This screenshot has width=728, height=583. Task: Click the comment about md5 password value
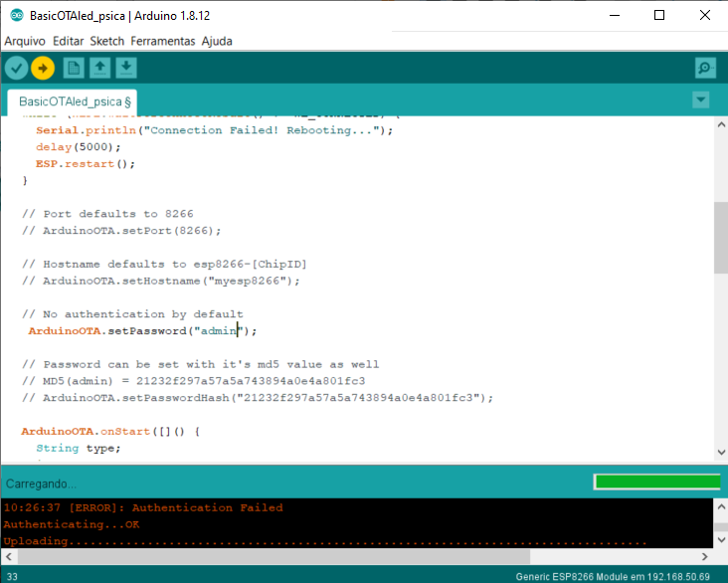tap(201, 364)
